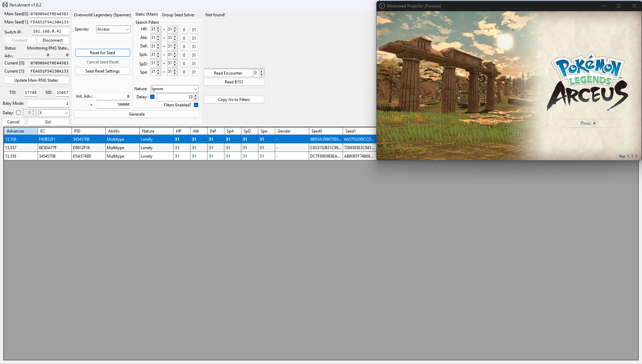Click the Read B1S1 button

point(234,82)
